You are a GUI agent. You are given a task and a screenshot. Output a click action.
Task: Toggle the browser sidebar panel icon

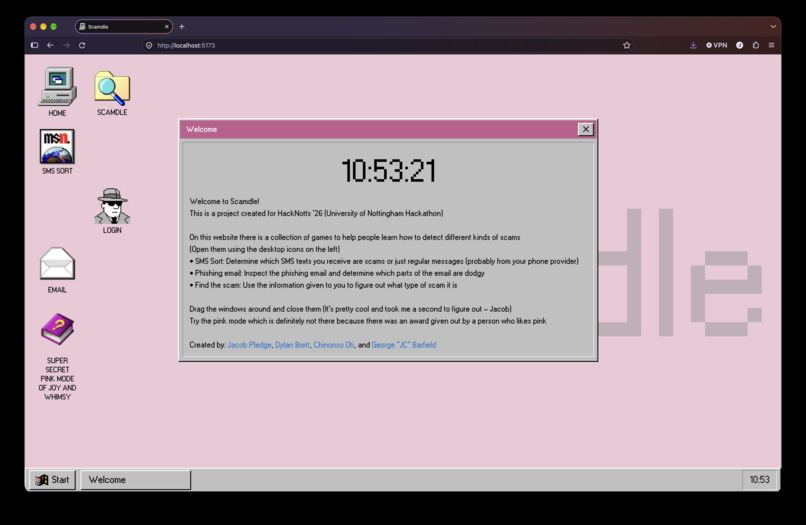(x=34, y=45)
